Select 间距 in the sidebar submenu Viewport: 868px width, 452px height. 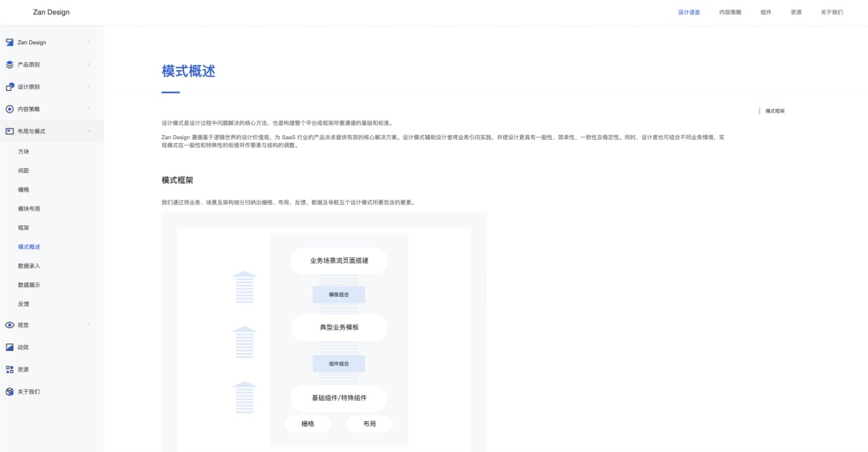coord(23,171)
